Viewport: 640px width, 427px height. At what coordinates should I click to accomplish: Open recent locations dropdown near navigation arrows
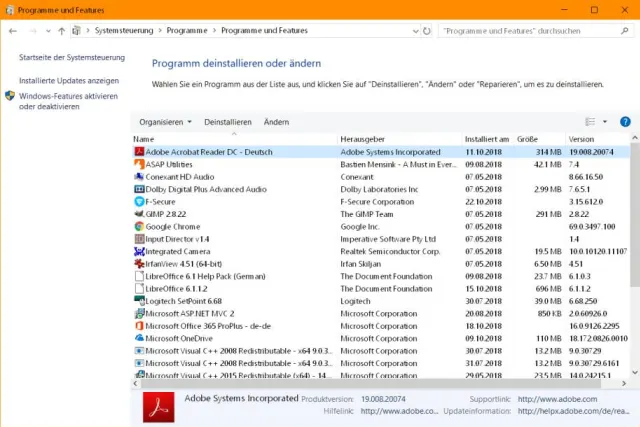pyautogui.click(x=48, y=31)
